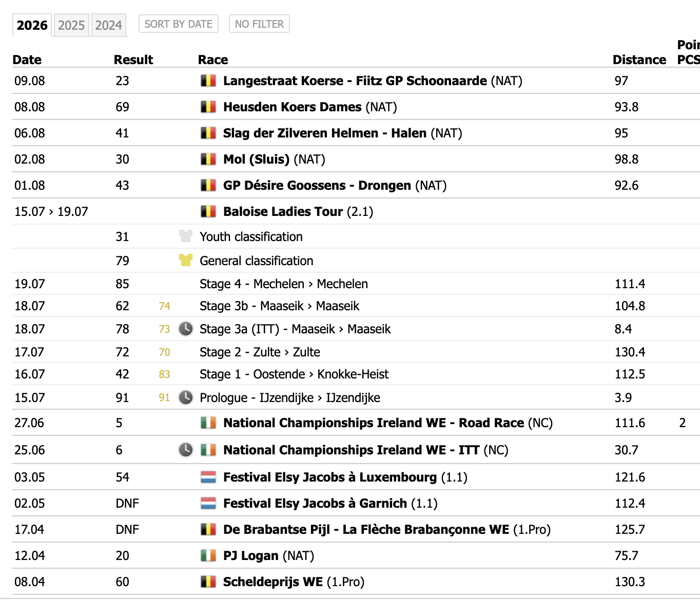Screen dimensions: 700x600
Task: Open Baloise Ladies Tour race link
Action: point(283,212)
